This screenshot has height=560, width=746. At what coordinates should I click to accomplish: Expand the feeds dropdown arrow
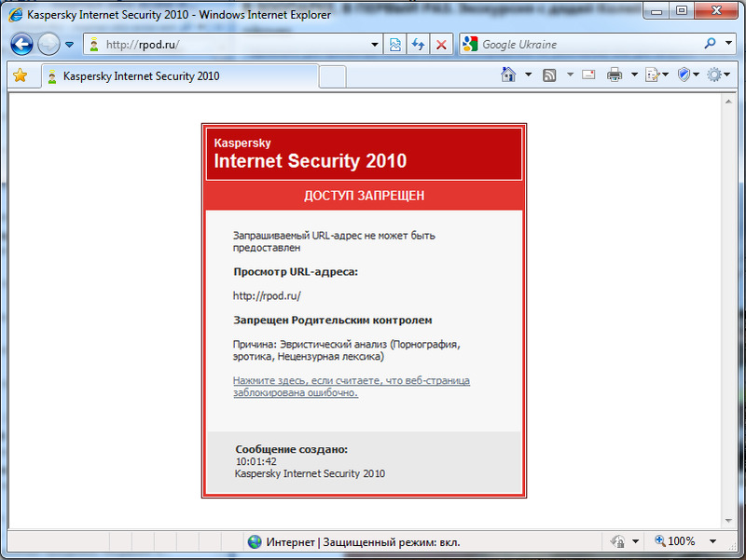tap(570, 75)
